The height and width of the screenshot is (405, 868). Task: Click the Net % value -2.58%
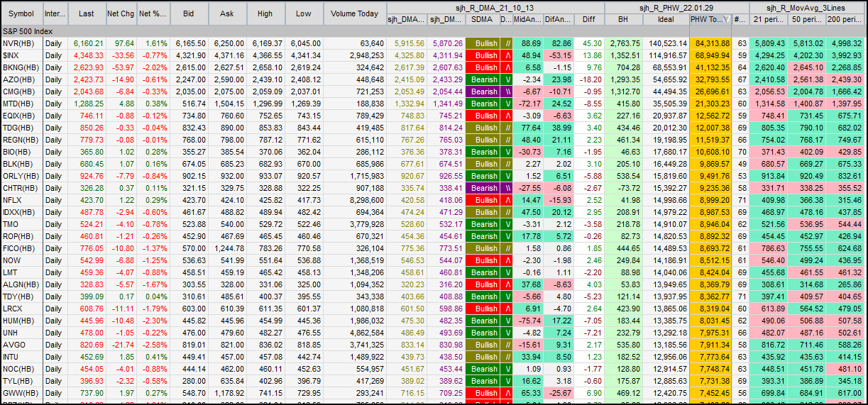[153, 345]
